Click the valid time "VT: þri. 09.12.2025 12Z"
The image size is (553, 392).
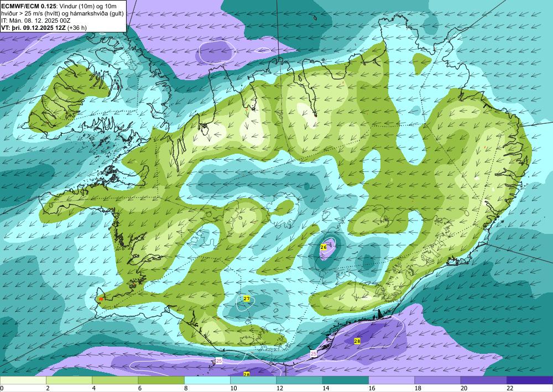pos(33,28)
